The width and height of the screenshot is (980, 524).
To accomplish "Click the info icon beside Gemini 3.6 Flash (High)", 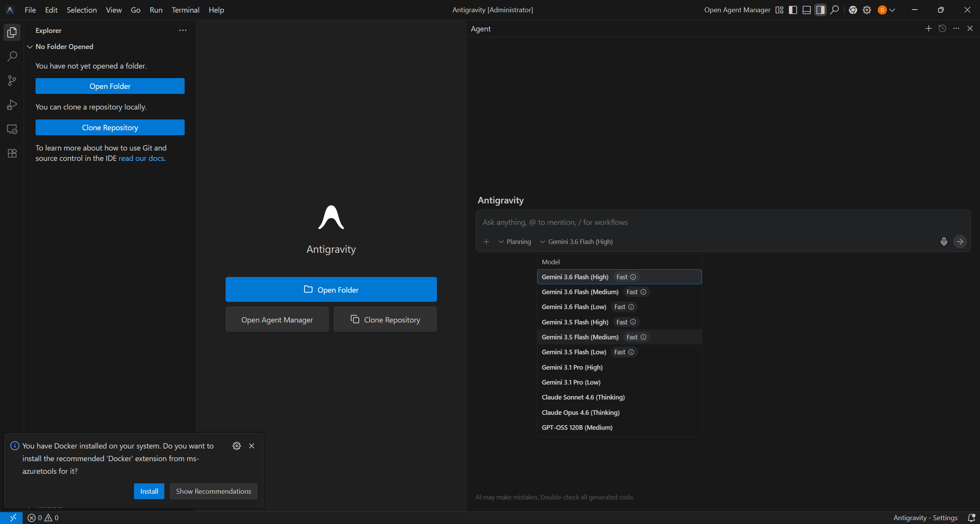I will [x=633, y=277].
